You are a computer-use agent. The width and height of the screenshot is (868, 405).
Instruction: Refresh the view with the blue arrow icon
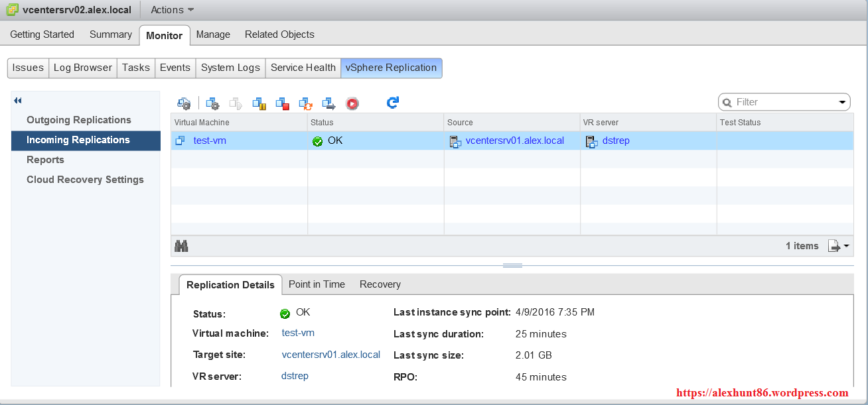coord(393,102)
